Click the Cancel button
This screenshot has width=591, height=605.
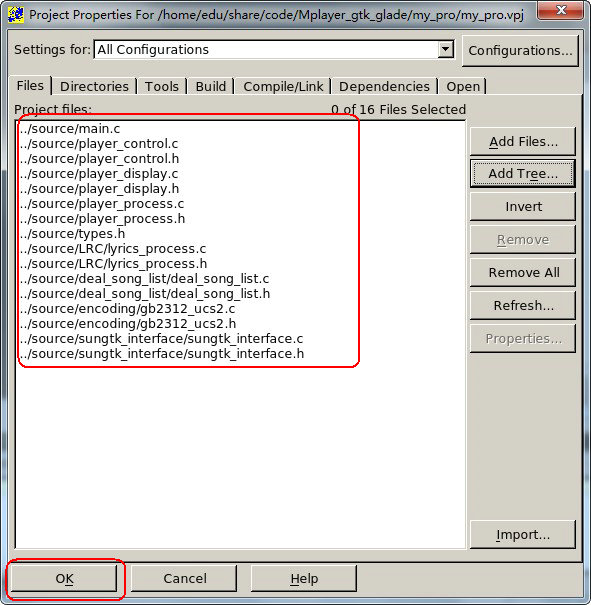point(184,578)
